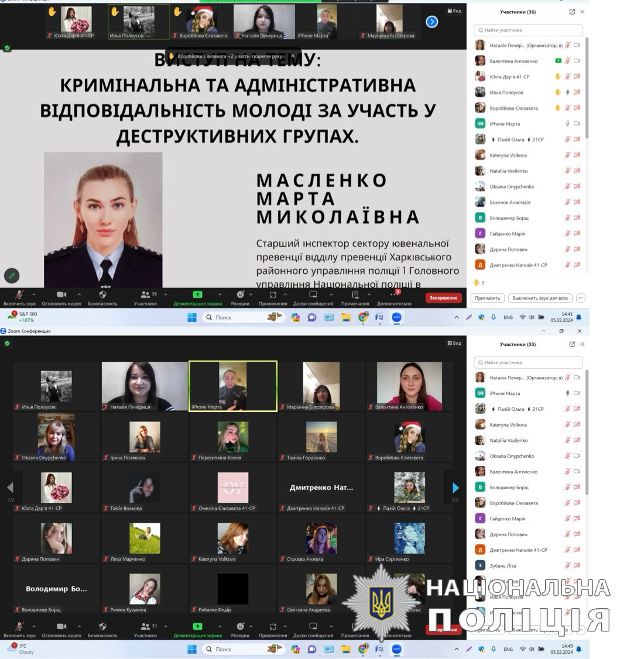Expand caret beside Реакции in top window

(x=251, y=294)
